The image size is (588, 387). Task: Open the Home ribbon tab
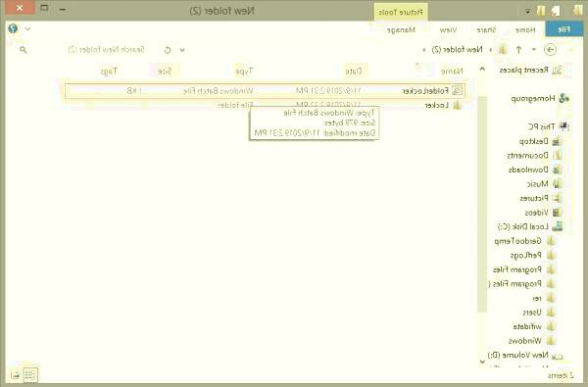(x=525, y=29)
